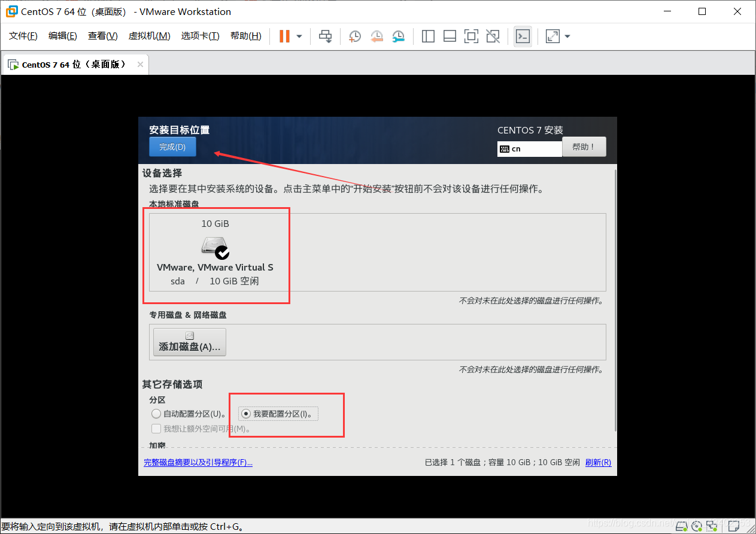The height and width of the screenshot is (534, 756).
Task: Click the installer's vertical scrollbar
Action: click(614, 299)
